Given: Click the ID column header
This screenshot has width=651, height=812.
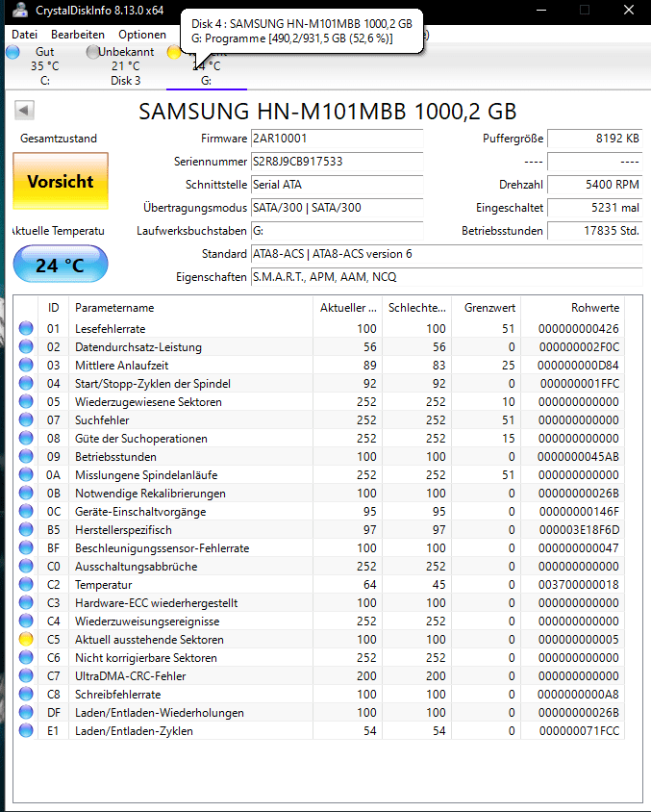Looking at the screenshot, I should [x=53, y=308].
